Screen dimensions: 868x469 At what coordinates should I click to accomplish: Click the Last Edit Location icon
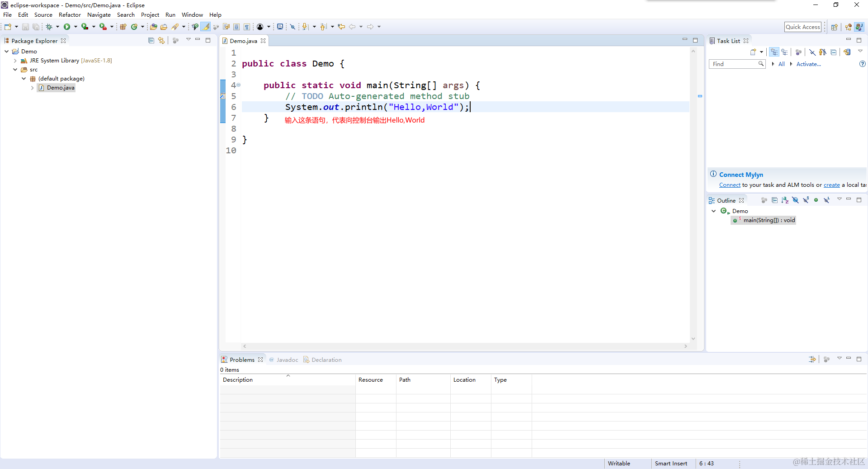click(341, 27)
